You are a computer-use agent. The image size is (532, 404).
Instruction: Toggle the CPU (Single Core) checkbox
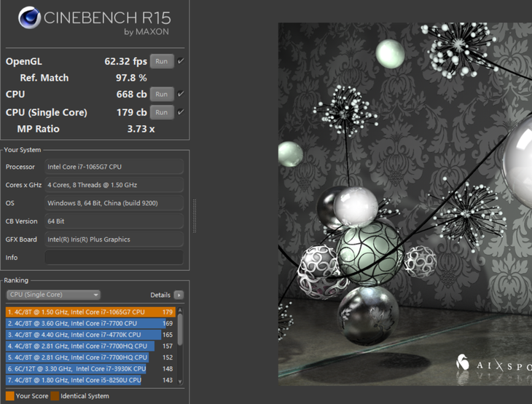point(181,112)
